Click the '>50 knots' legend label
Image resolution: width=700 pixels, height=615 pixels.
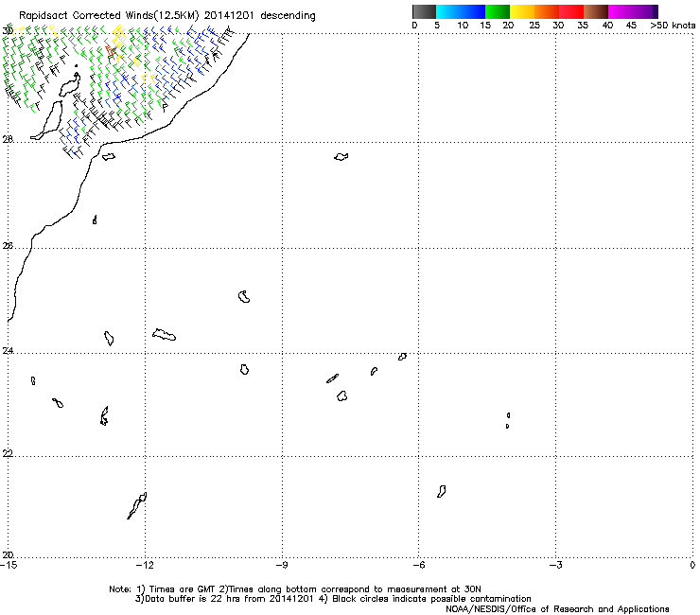pos(673,26)
